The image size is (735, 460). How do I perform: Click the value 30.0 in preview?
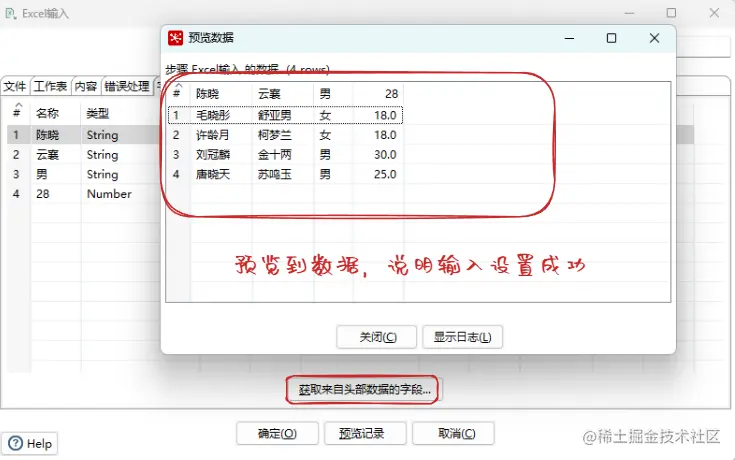(x=385, y=155)
